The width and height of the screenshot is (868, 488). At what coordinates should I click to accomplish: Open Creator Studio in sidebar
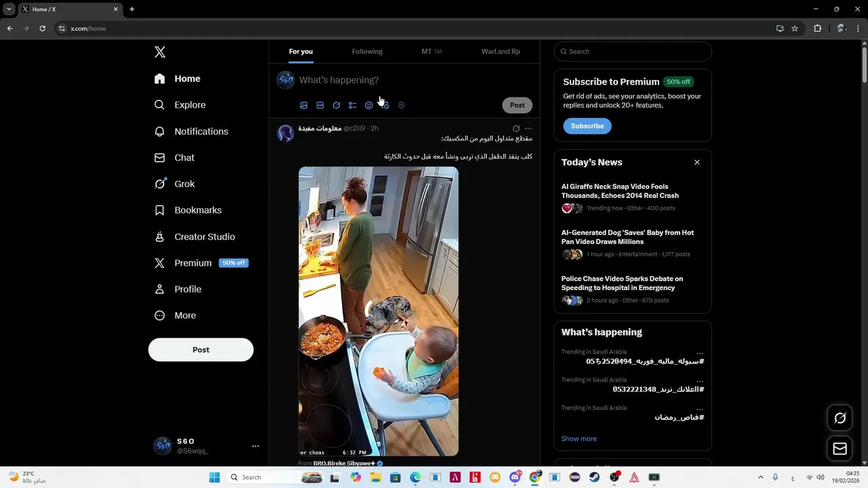pyautogui.click(x=195, y=237)
